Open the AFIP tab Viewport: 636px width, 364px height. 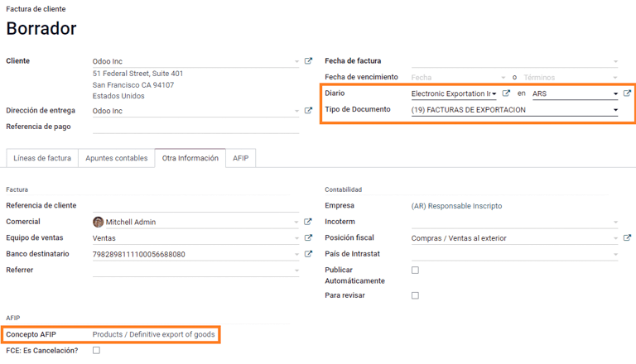click(240, 158)
